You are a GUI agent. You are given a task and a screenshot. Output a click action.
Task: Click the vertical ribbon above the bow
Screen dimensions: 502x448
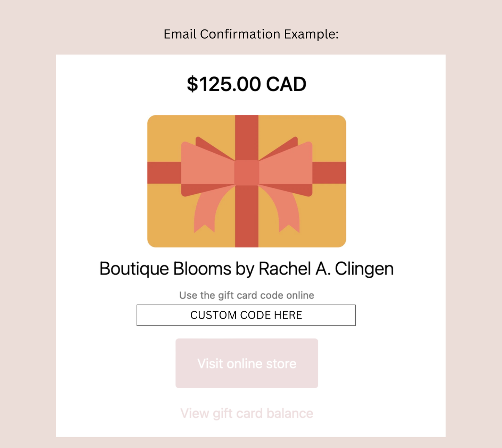[x=247, y=135]
